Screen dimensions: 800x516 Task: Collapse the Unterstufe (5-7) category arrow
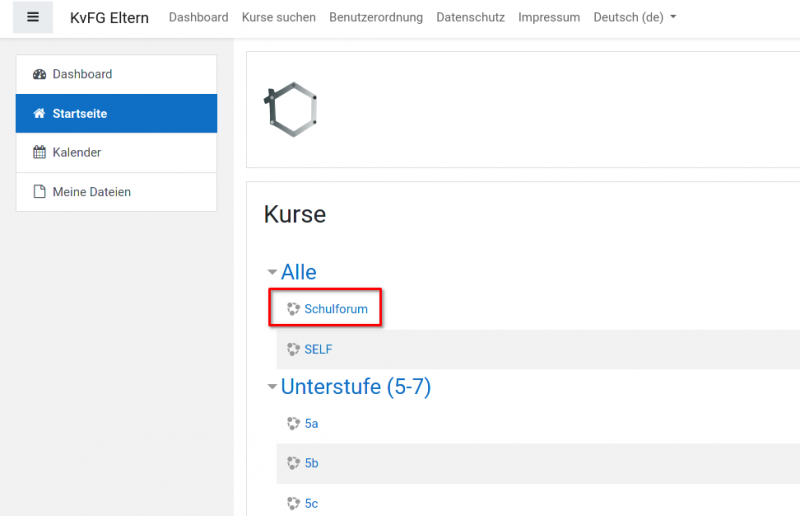(x=271, y=388)
